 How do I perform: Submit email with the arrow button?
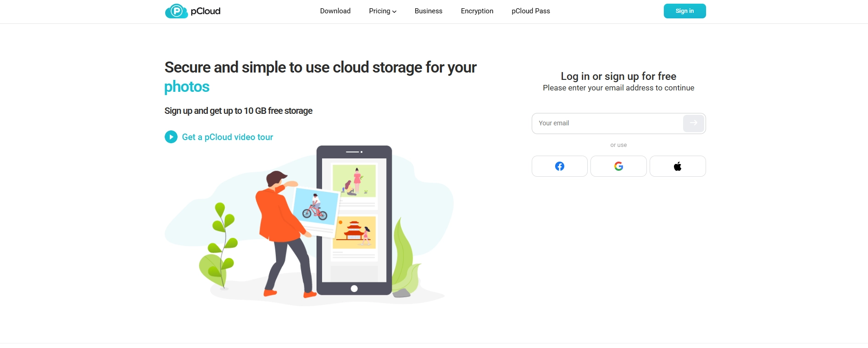694,123
